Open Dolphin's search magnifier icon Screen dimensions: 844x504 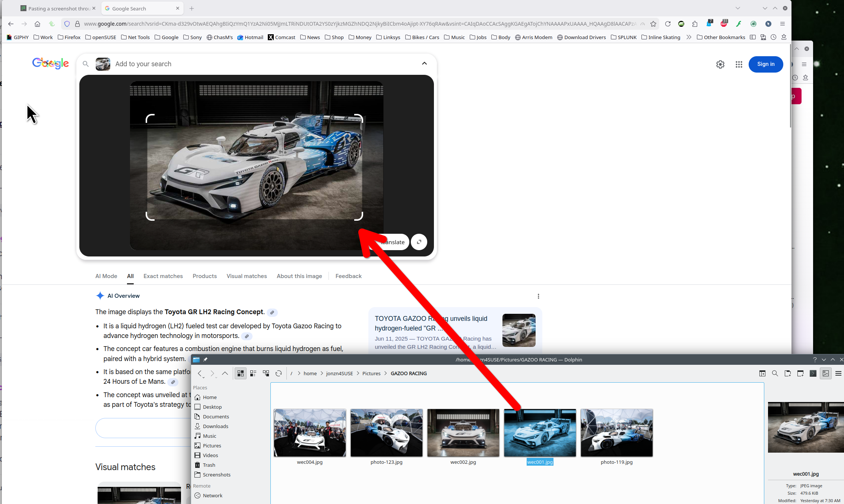tap(775, 373)
